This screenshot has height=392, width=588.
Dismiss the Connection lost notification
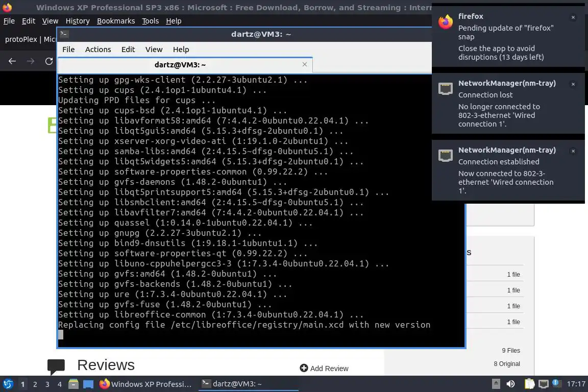[573, 84]
